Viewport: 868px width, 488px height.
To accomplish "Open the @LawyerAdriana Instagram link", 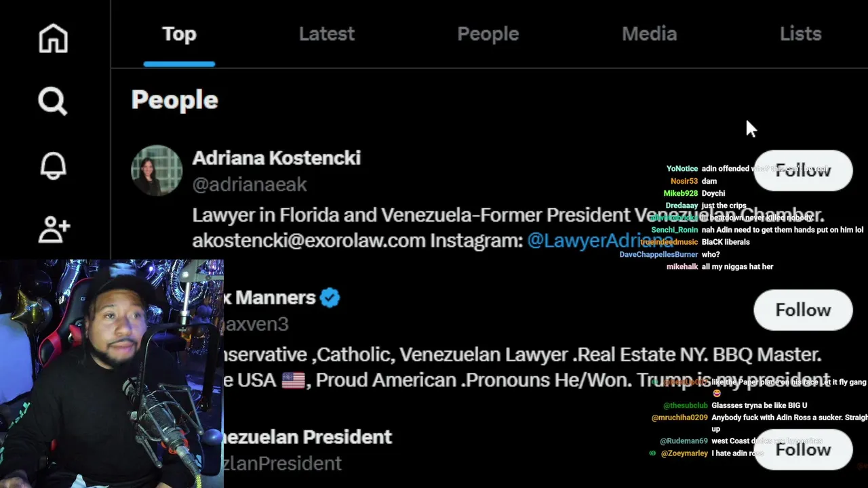I will click(583, 240).
